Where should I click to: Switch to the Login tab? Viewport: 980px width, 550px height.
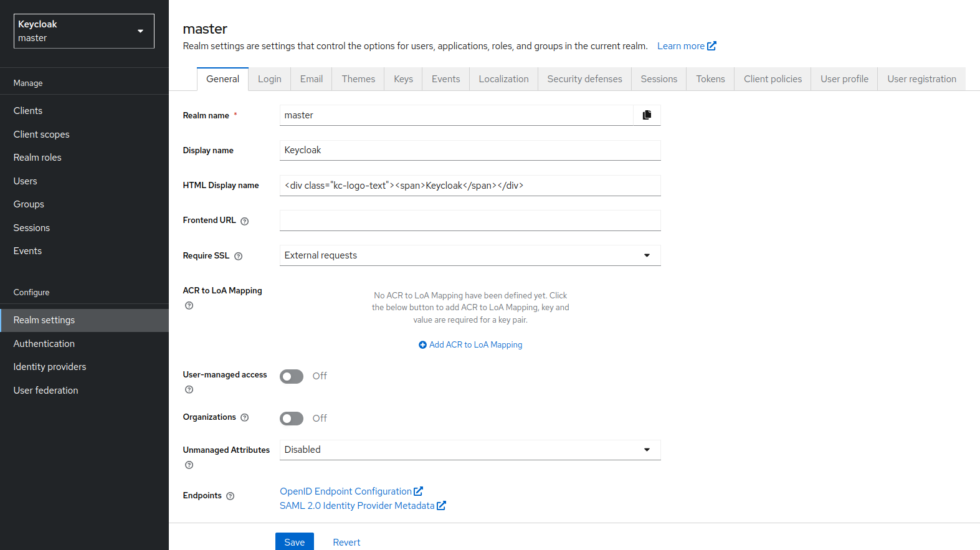270,79
